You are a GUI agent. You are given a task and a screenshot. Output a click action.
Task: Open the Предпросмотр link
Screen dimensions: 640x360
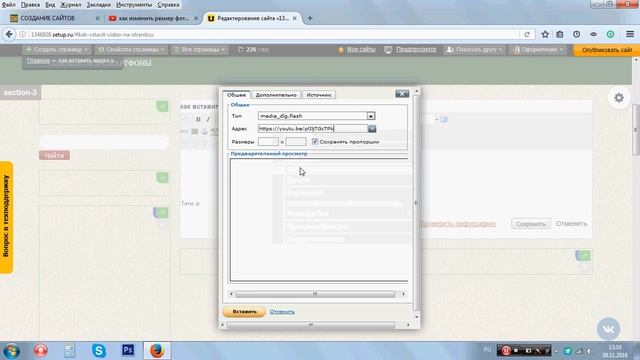tap(416, 49)
